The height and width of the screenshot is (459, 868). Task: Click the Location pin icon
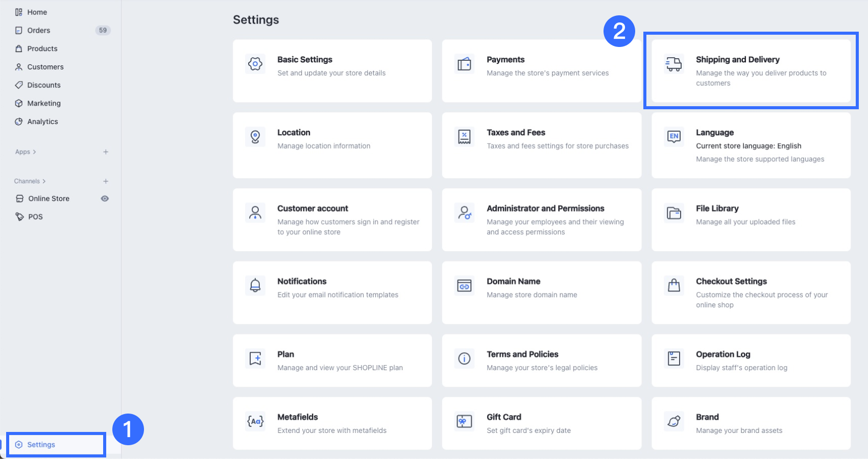click(x=255, y=137)
